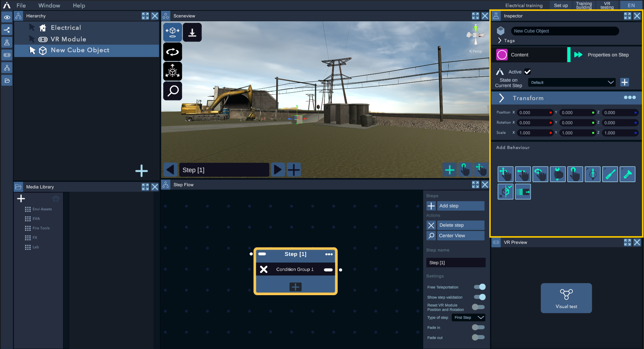This screenshot has height=349, width=644.
Task: Switch to the VR testing tab
Action: (607, 5)
